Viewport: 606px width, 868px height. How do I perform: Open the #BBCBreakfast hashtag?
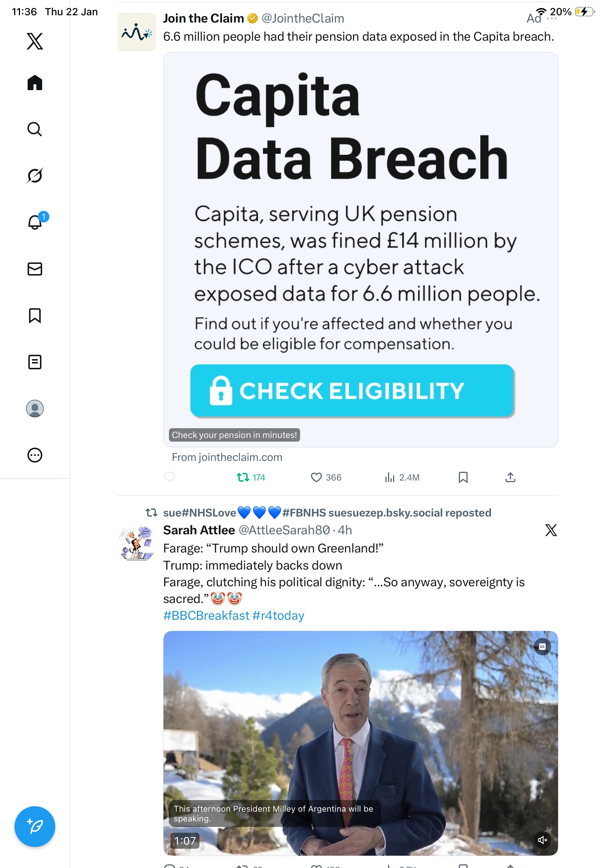click(206, 615)
